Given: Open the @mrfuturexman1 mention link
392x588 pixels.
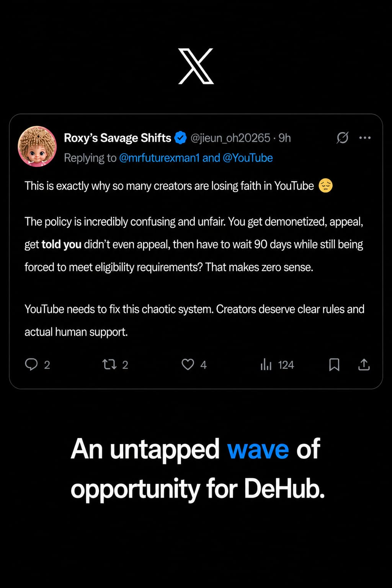Looking at the screenshot, I should click(159, 158).
